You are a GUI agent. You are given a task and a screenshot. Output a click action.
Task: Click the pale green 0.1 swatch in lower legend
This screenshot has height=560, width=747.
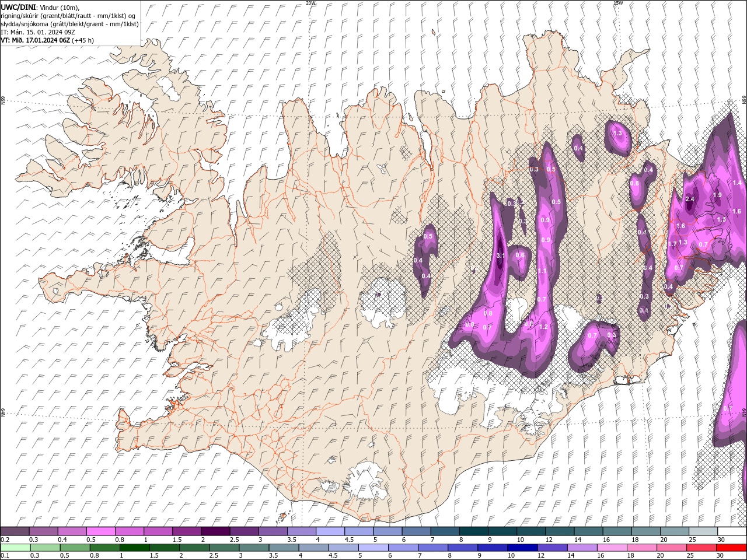coord(15,548)
